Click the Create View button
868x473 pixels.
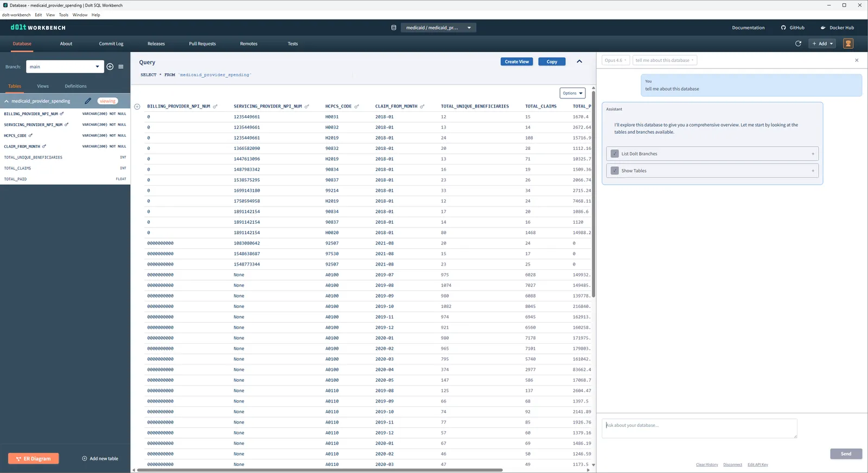tap(516, 62)
